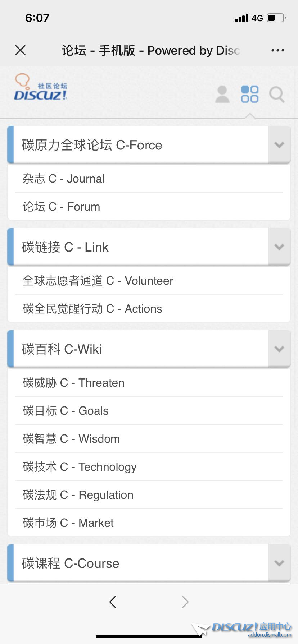
Task: Close the in-app browser page
Action: tap(21, 50)
